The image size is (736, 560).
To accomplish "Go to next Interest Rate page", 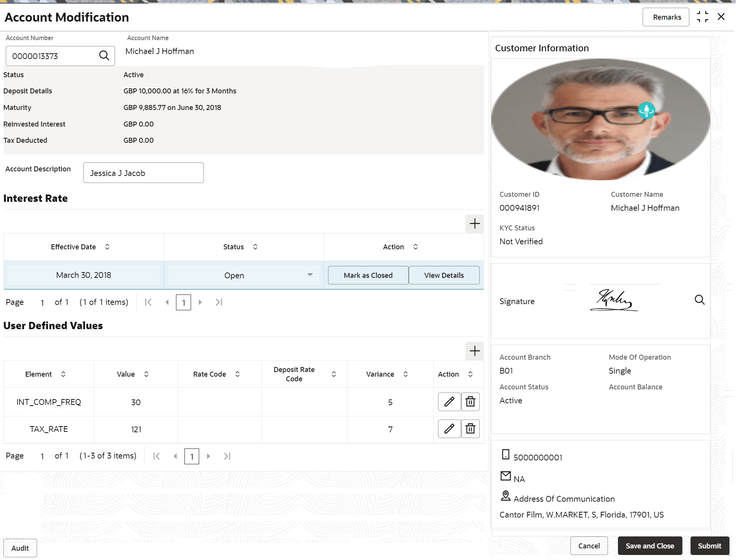I will coord(200,303).
